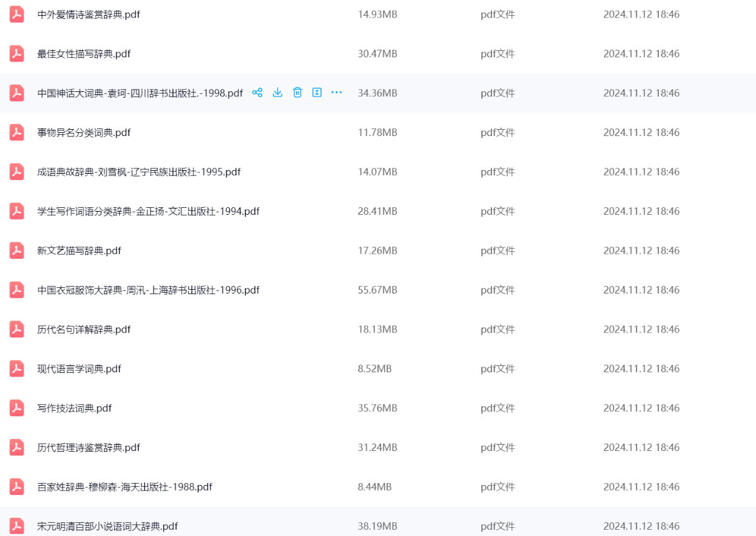Click the 8.52MB size value
The width and height of the screenshot is (756, 536).
pyautogui.click(x=375, y=369)
